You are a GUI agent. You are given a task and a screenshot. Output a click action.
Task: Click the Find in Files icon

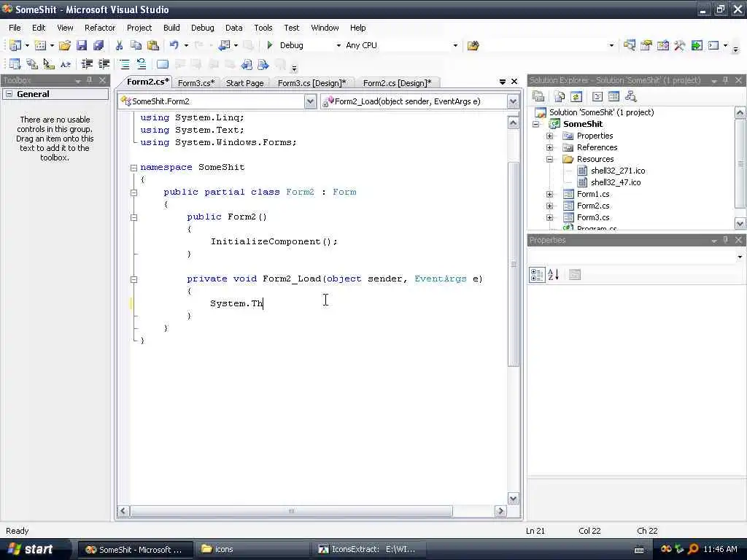pyautogui.click(x=473, y=45)
